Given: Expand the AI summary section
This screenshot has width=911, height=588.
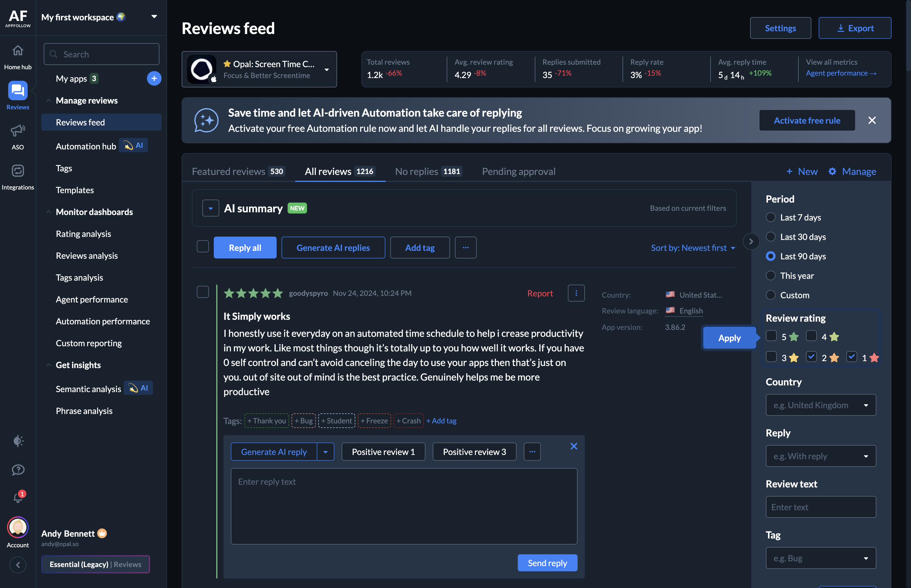Looking at the screenshot, I should point(210,208).
